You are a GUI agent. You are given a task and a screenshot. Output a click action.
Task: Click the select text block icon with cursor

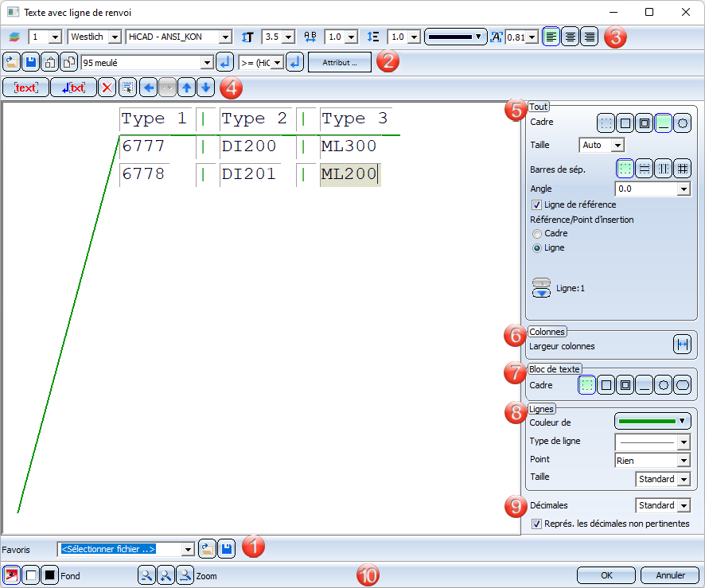point(127,88)
